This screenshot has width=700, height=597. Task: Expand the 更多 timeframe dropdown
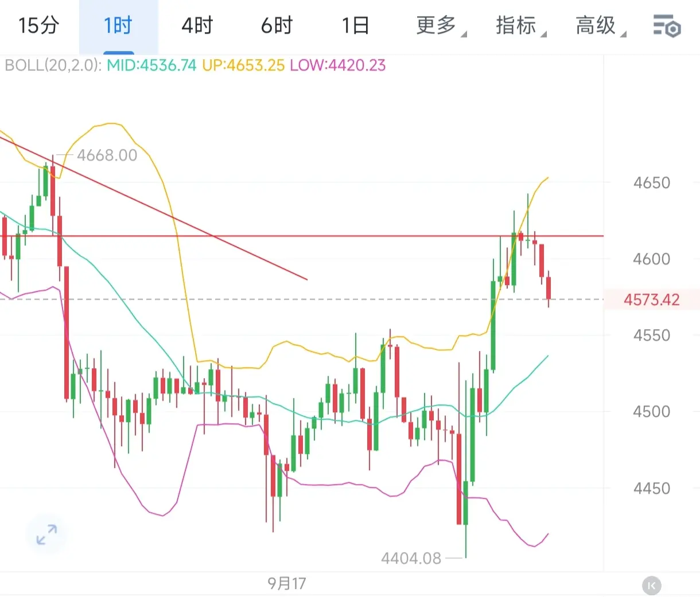[x=441, y=26]
